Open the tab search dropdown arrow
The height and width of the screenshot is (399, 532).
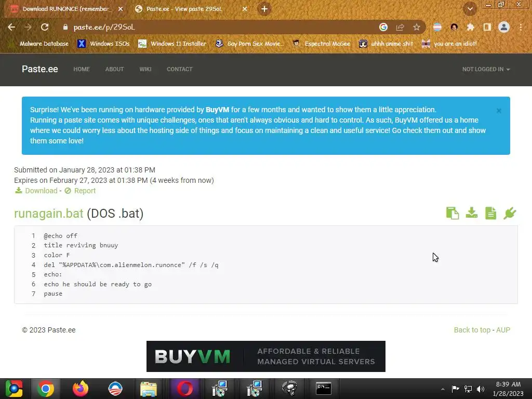tap(470, 9)
